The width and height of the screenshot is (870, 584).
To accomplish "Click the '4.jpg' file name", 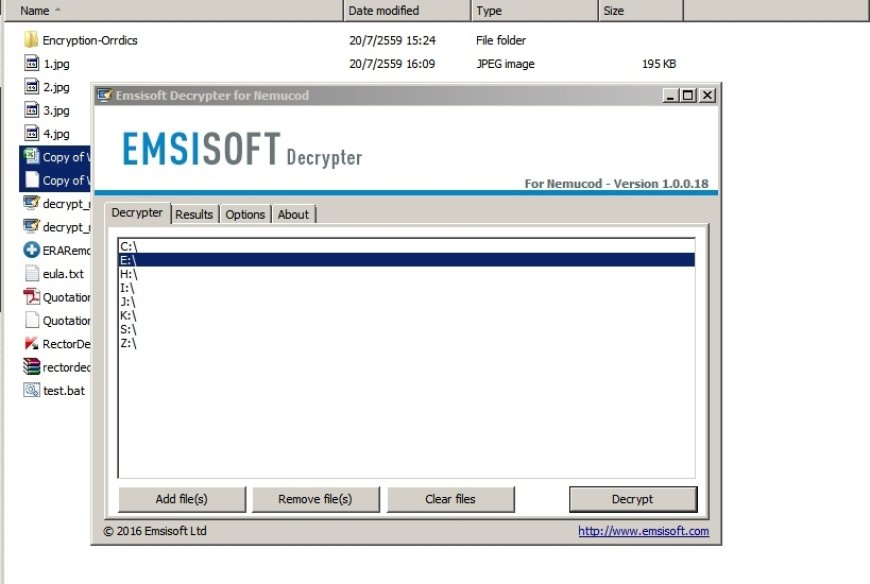I will 57,134.
